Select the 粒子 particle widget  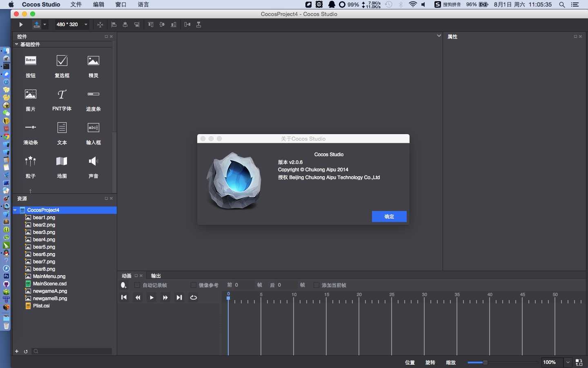click(x=31, y=167)
